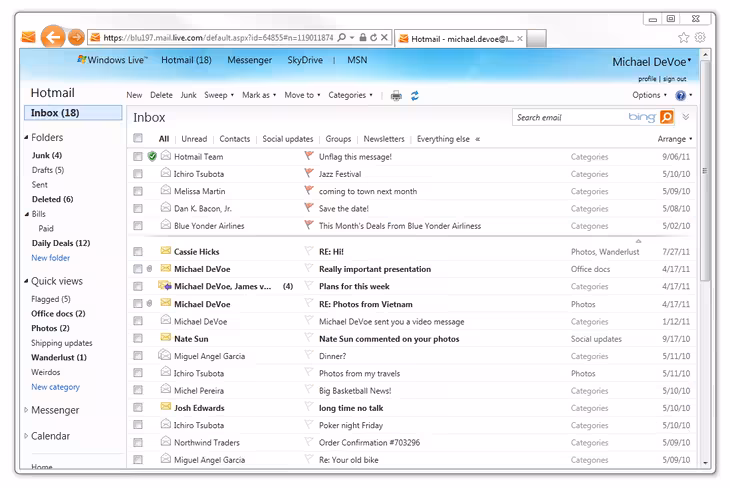Open the Options dropdown
Screen dimensions: 730x488
649,95
